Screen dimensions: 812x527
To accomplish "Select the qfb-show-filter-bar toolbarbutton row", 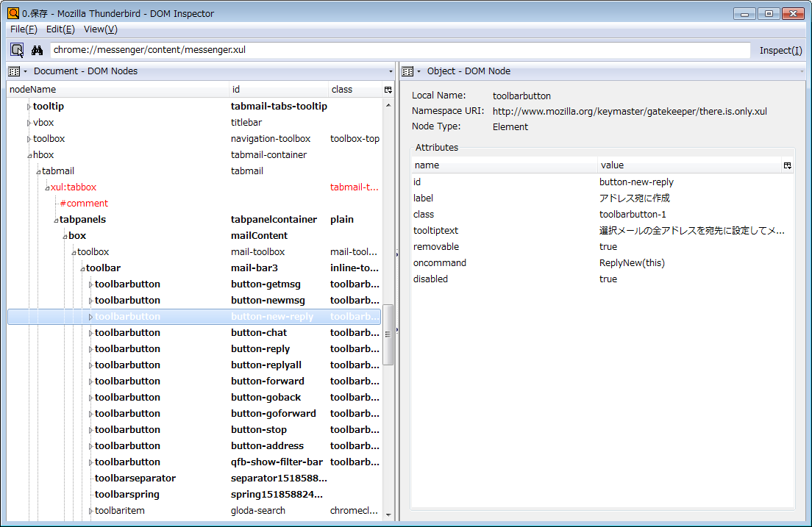I will point(195,462).
